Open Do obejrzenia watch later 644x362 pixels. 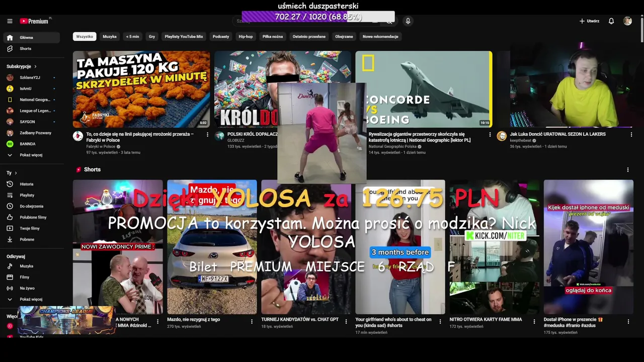tap(32, 206)
